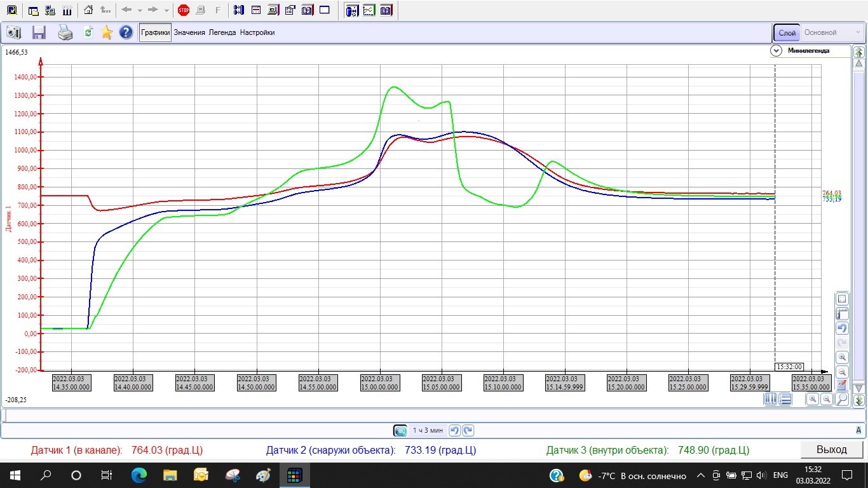Click the empty rectangle window icon
This screenshot has height=488, width=868.
click(x=325, y=10)
